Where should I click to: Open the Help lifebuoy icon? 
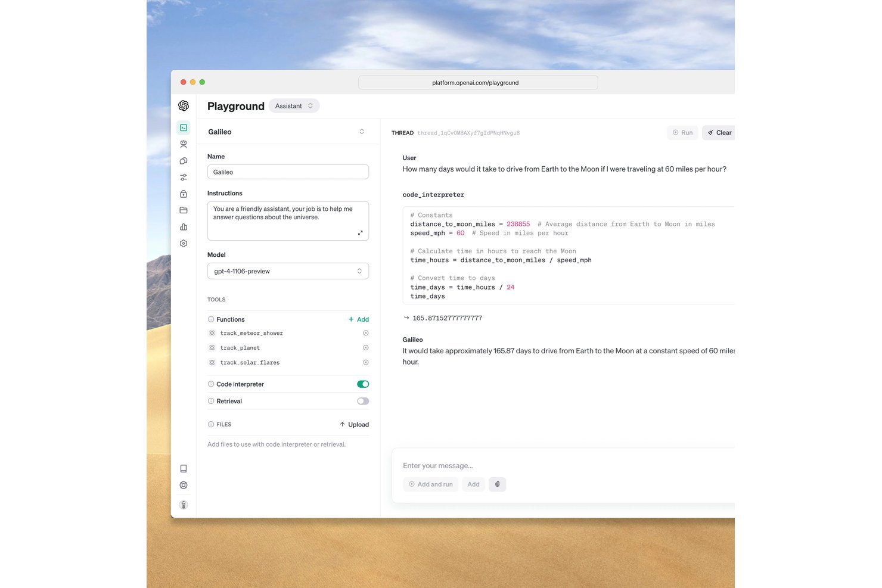click(x=184, y=486)
